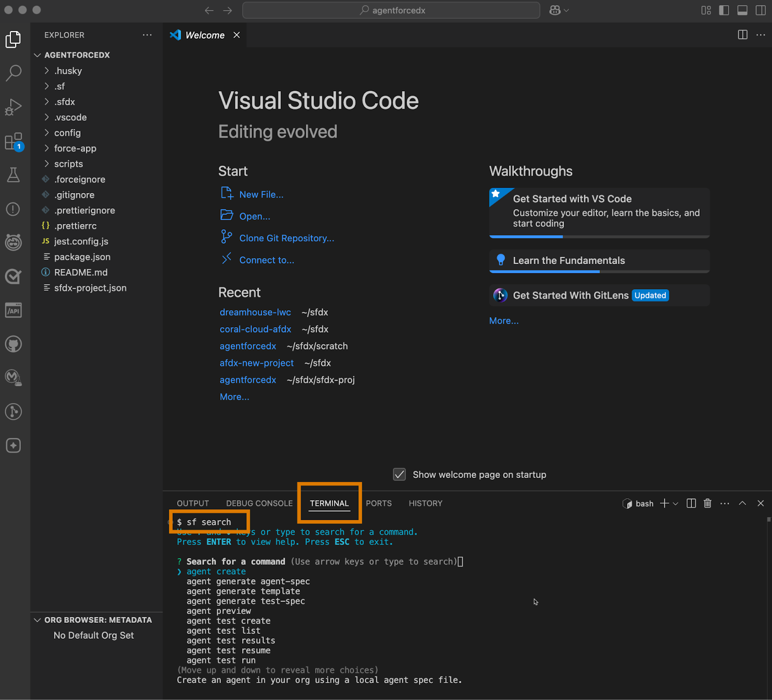
Task: Switch to the OUTPUT panel tab
Action: pyautogui.click(x=193, y=504)
